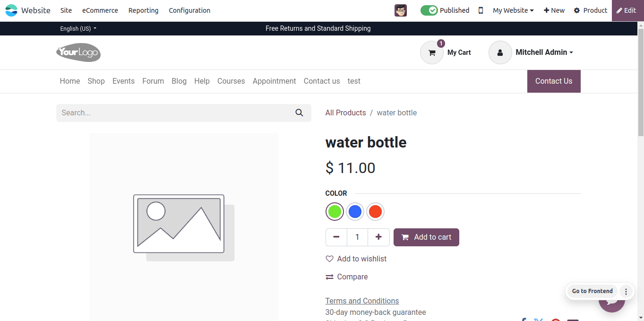Open the eCommerce menu
This screenshot has width=644, height=321.
click(x=100, y=10)
